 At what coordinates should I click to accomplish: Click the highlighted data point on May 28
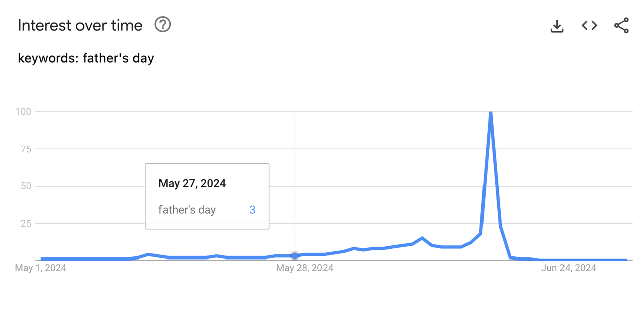[294, 256]
